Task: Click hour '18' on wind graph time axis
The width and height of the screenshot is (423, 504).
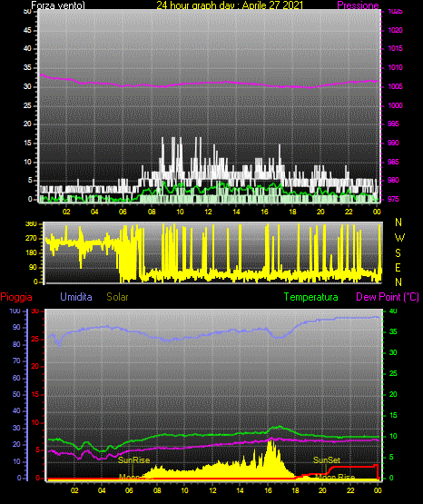Action: (x=292, y=212)
